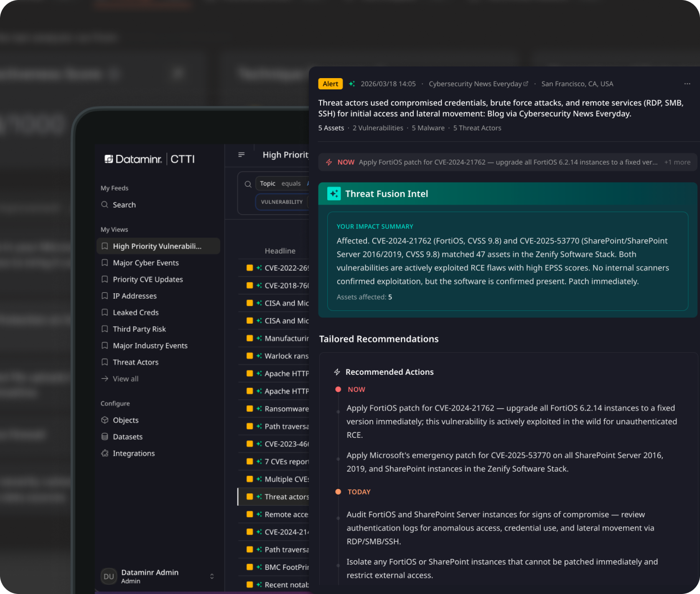This screenshot has width=700, height=594.
Task: Open the 'equals' filter operator dropdown
Action: tap(291, 184)
